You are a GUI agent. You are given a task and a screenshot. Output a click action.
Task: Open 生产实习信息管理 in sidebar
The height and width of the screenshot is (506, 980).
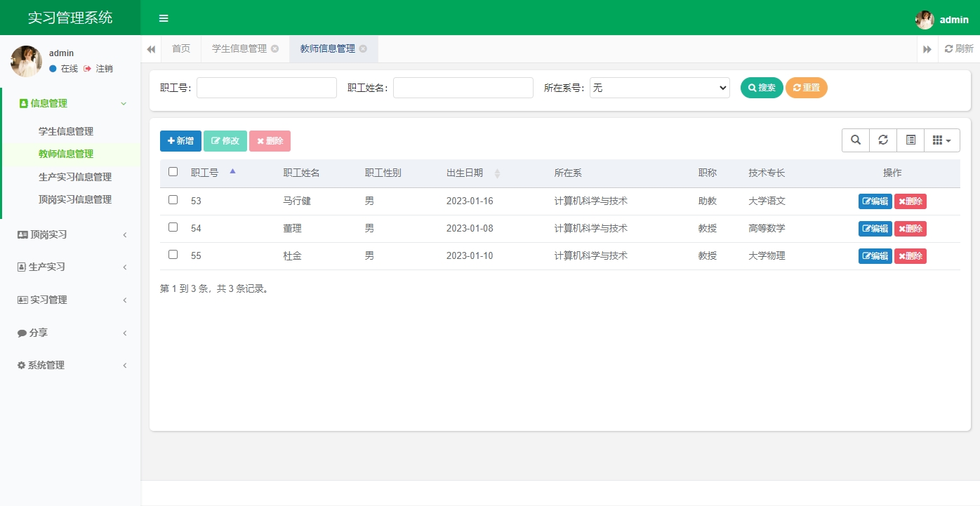75,177
